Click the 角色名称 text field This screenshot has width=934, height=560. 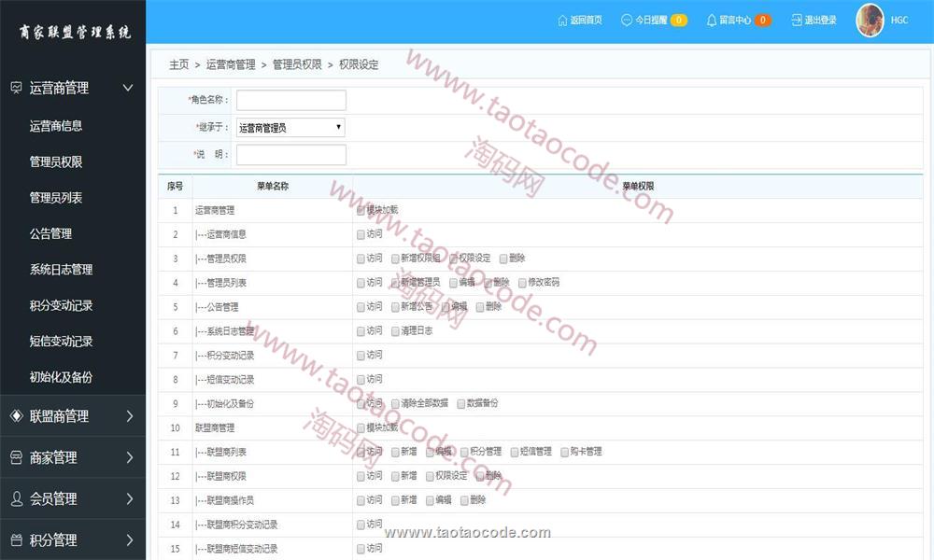(290, 100)
